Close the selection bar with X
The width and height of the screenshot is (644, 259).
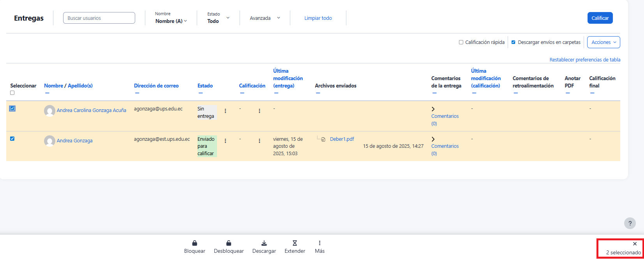(635, 244)
